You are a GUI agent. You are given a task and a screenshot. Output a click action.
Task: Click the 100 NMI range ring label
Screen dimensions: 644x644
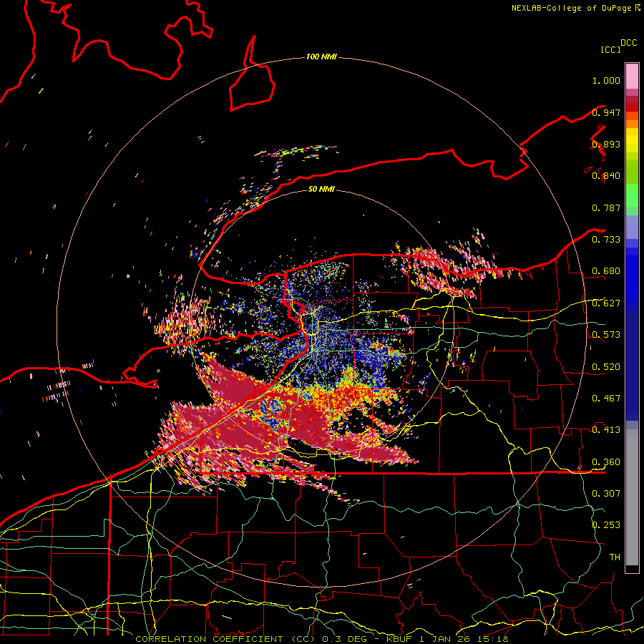pos(321,57)
